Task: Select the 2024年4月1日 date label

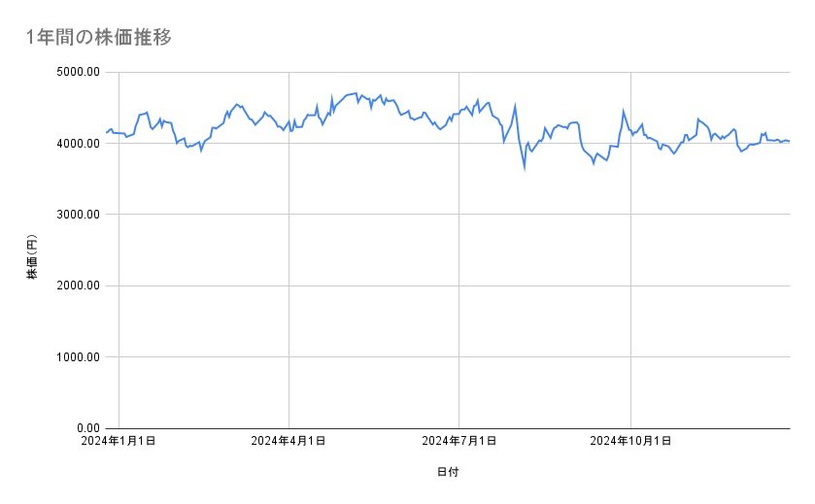Action: [x=289, y=442]
